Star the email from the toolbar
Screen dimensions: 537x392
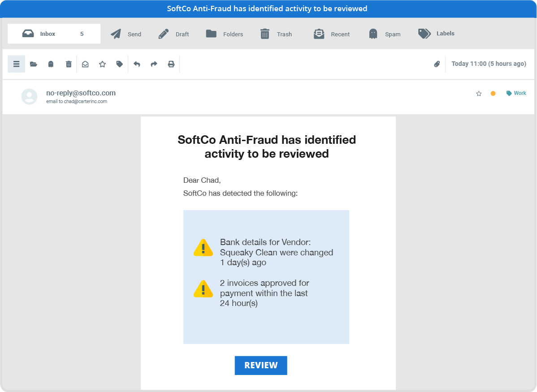[102, 64]
